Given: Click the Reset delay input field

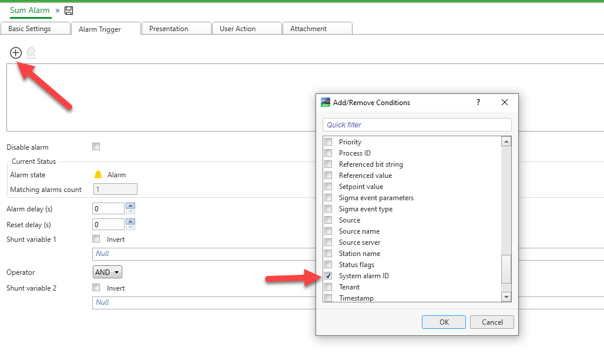Looking at the screenshot, I should pos(108,224).
